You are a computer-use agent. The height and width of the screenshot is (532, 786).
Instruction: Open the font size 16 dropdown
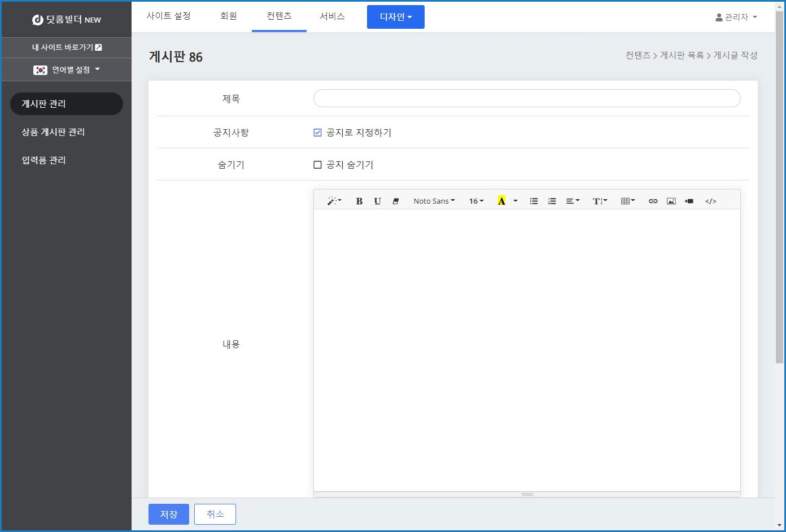coord(476,201)
